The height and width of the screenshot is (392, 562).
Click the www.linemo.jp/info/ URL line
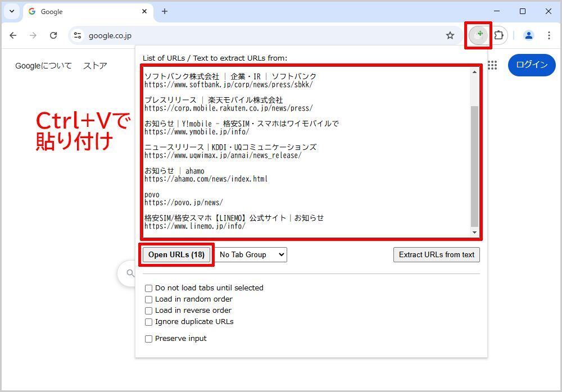point(195,226)
